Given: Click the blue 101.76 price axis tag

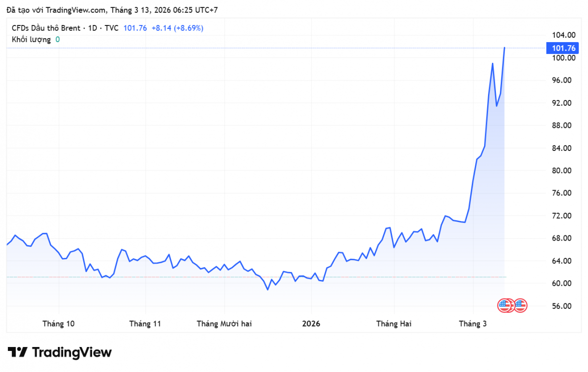Looking at the screenshot, I should click(563, 48).
